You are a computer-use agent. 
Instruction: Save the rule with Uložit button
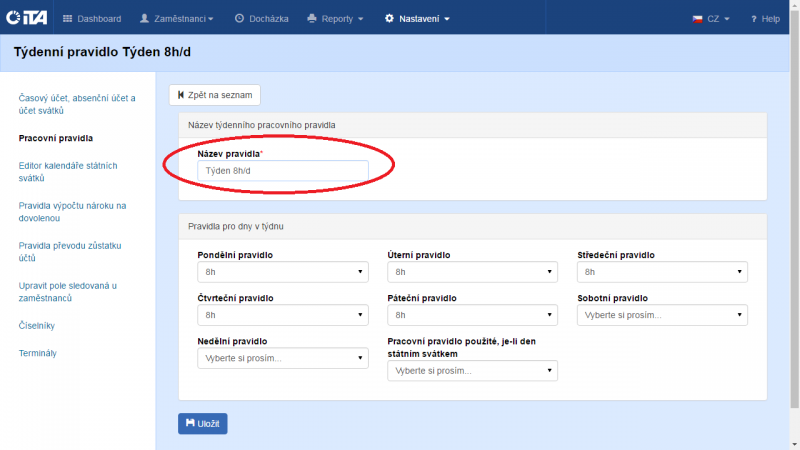[x=203, y=424]
